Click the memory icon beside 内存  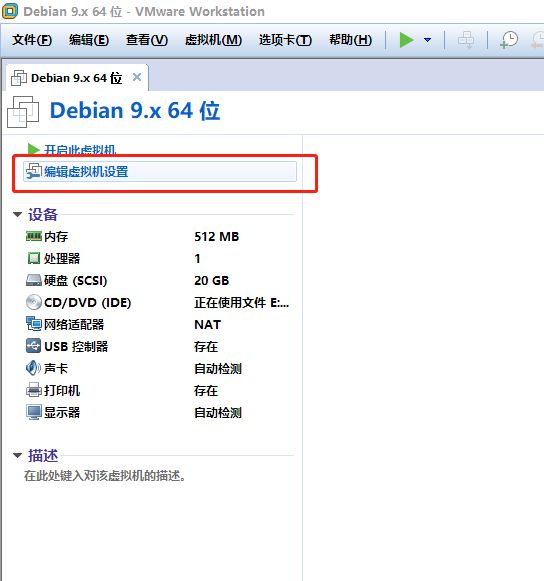[x=34, y=236]
